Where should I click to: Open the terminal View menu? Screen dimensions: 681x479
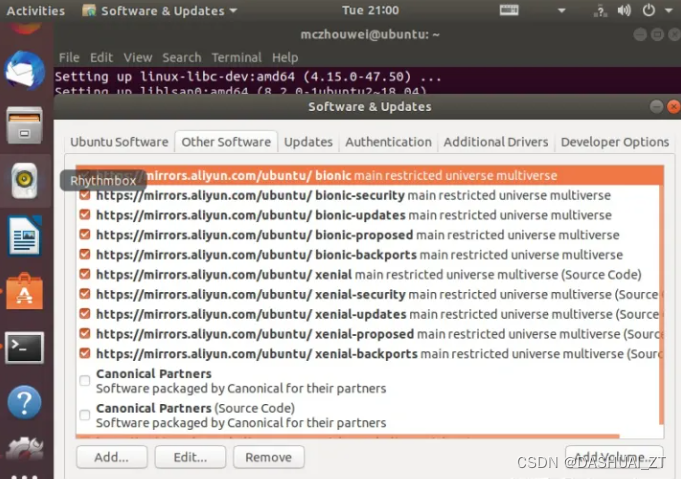(138, 58)
